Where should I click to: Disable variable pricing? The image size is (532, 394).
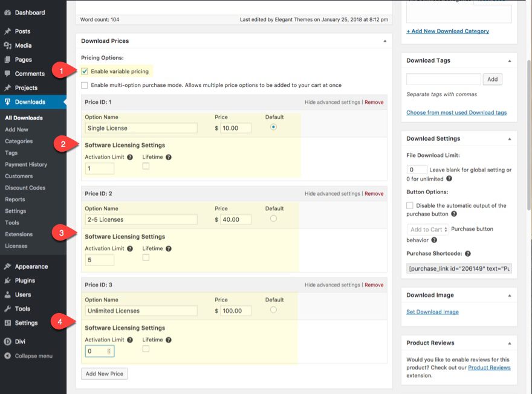tap(86, 71)
